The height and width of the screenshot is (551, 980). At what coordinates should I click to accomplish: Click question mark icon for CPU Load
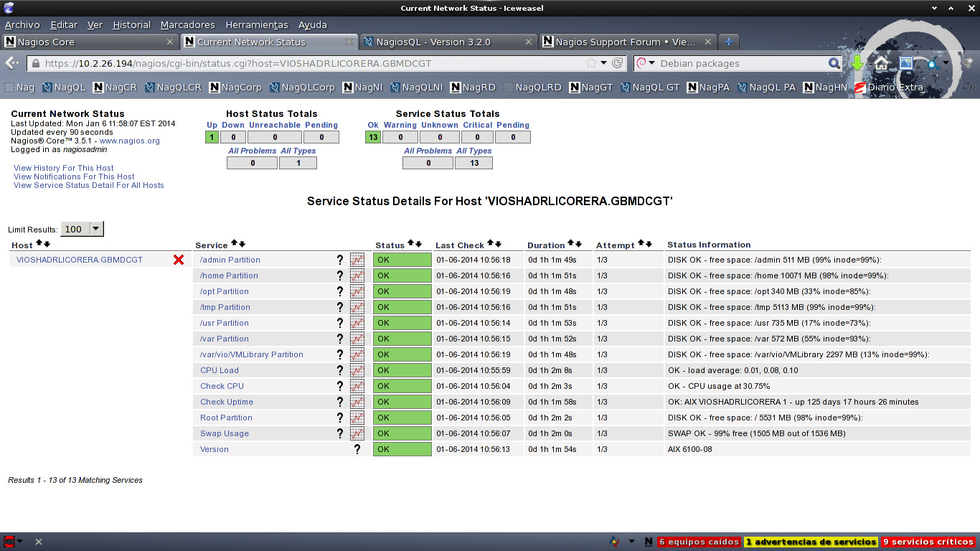(x=340, y=370)
